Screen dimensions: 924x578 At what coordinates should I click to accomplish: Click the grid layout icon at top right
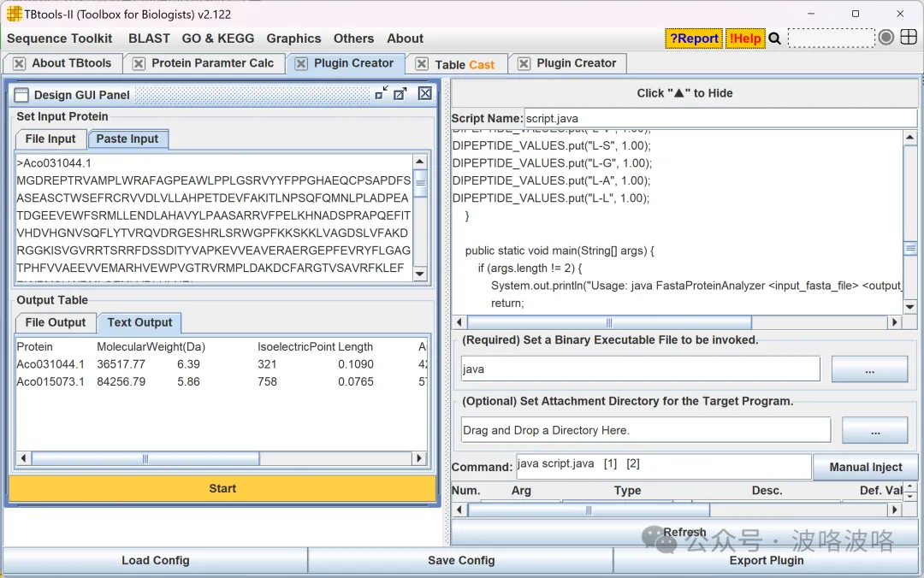pos(909,37)
